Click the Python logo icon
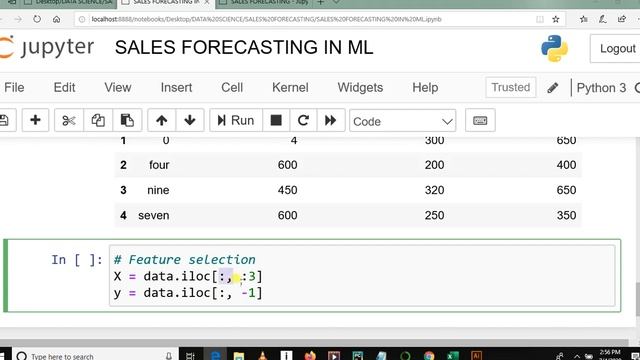 pyautogui.click(x=554, y=48)
